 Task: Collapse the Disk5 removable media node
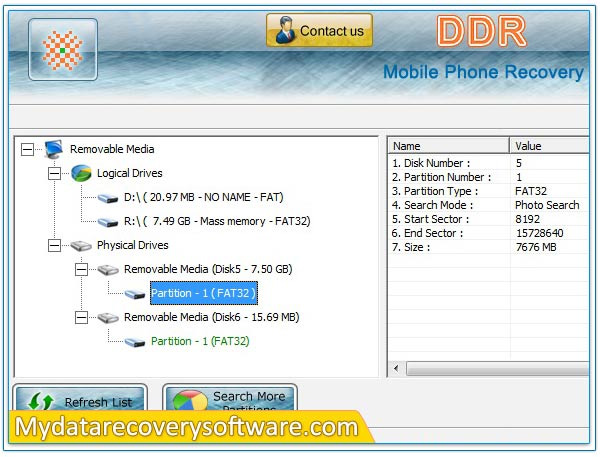[x=81, y=269]
